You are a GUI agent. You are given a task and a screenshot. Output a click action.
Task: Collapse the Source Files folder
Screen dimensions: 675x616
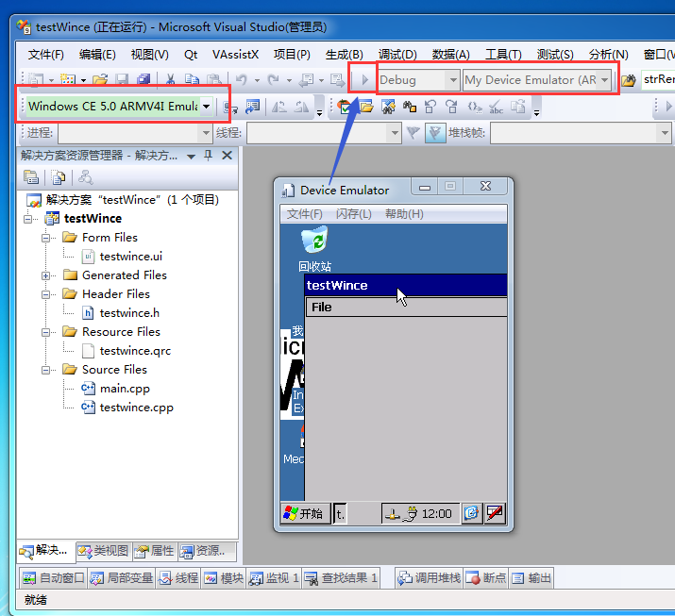45,371
